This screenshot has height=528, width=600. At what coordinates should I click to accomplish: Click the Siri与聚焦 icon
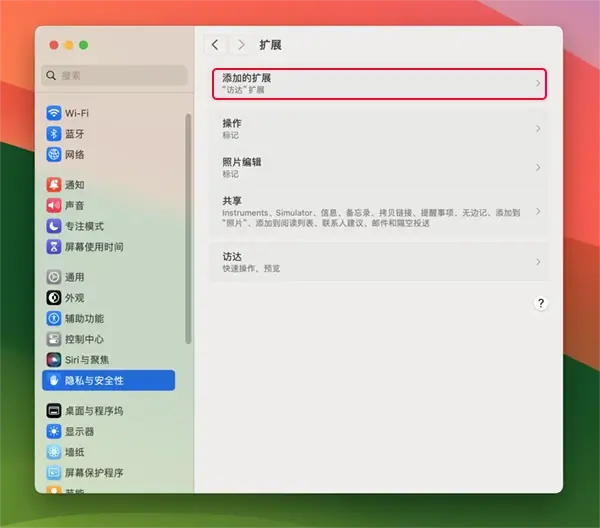pyautogui.click(x=54, y=360)
